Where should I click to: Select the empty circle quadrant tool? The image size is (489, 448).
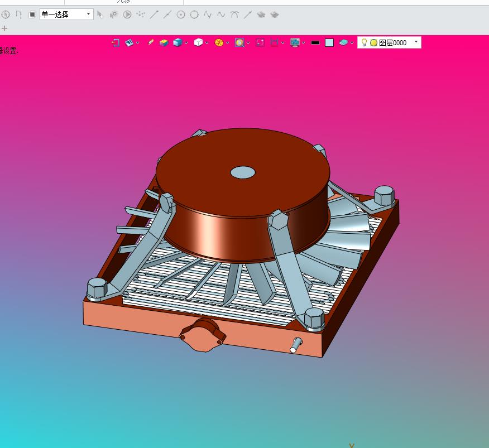[x=194, y=15]
